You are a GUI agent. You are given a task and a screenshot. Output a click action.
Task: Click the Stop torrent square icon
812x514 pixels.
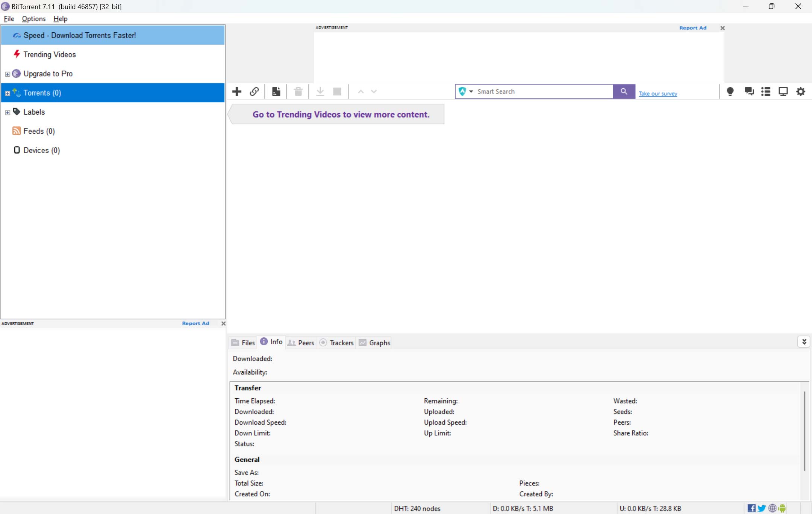click(x=337, y=92)
